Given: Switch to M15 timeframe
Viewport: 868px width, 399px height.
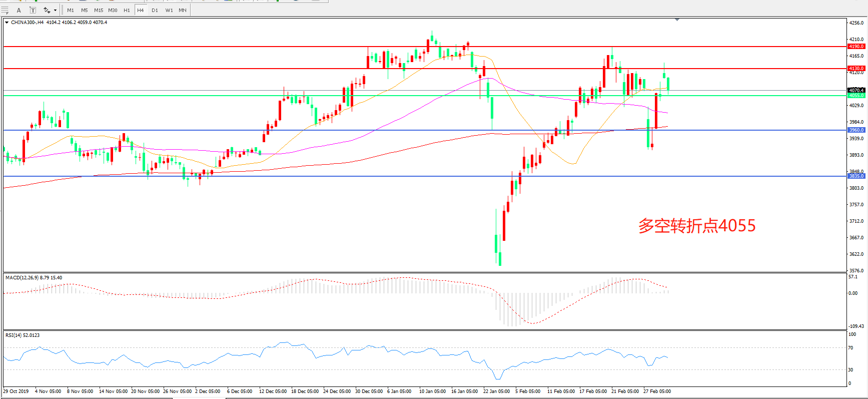Looking at the screenshot, I should [x=99, y=10].
